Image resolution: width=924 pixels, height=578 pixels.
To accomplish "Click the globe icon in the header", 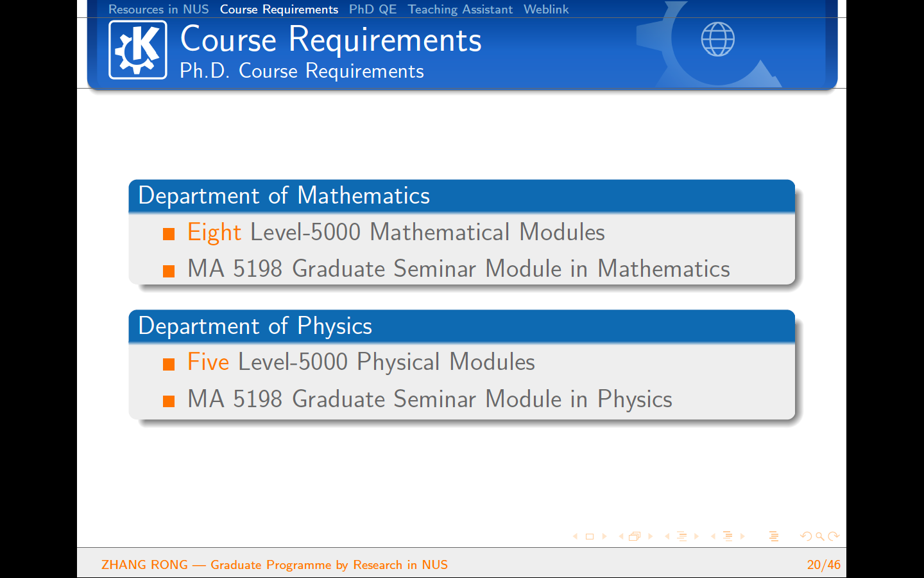I will 717,40.
